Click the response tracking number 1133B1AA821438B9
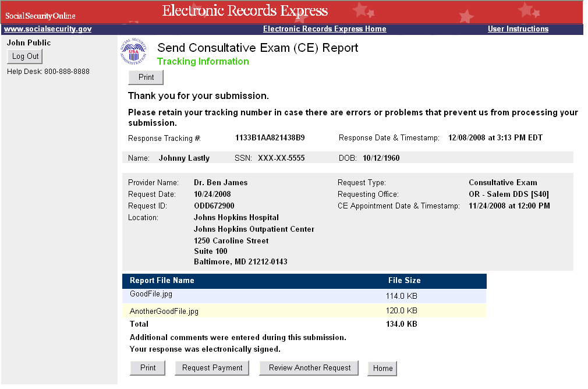 [x=270, y=138]
